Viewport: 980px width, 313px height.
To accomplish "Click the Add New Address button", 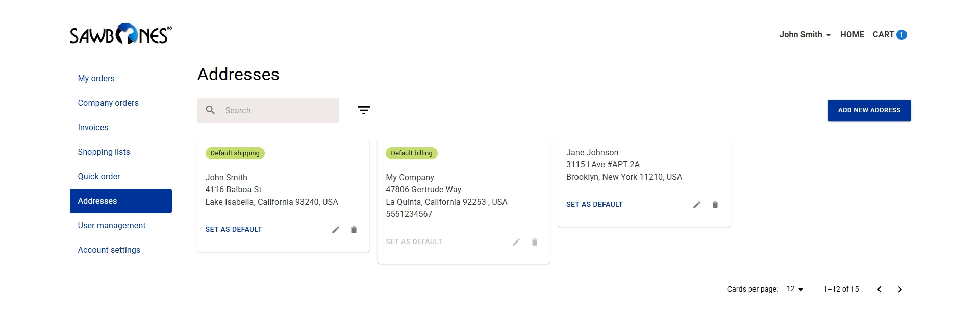I will [x=869, y=110].
